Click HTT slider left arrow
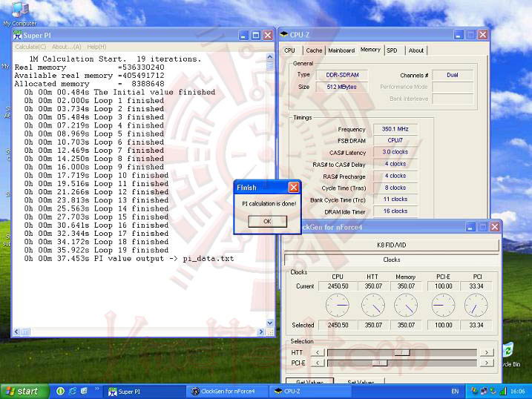 (318, 352)
